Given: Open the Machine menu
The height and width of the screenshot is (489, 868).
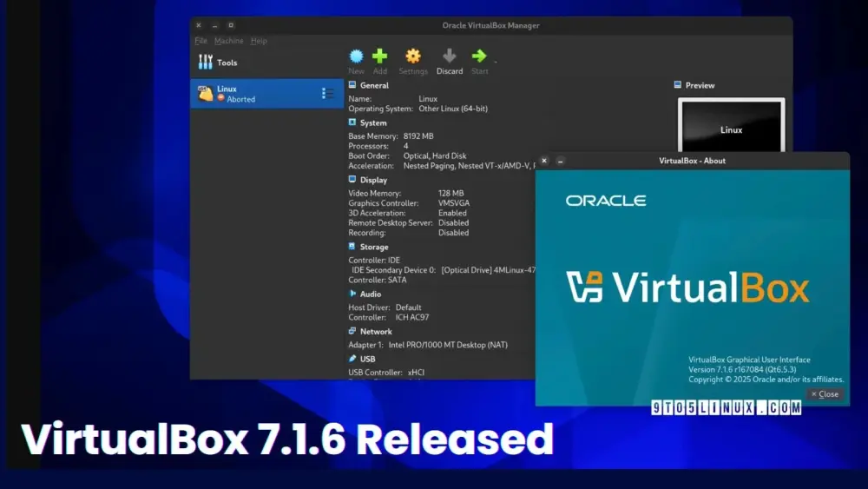Looking at the screenshot, I should [x=228, y=41].
